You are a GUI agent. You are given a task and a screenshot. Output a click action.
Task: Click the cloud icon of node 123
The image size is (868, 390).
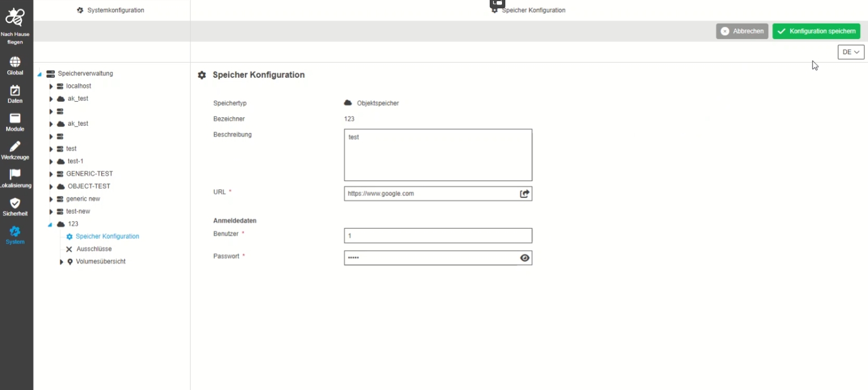[60, 224]
